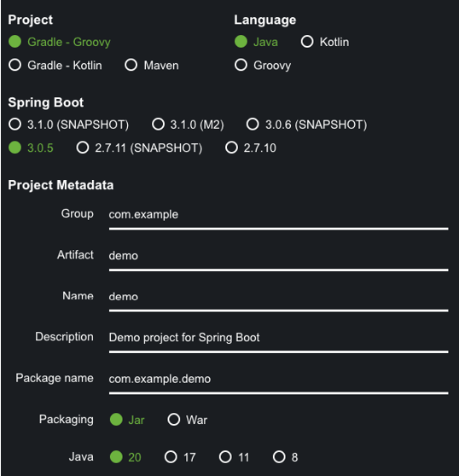459x476 pixels.
Task: Click the Name field containing demo
Action: click(279, 301)
